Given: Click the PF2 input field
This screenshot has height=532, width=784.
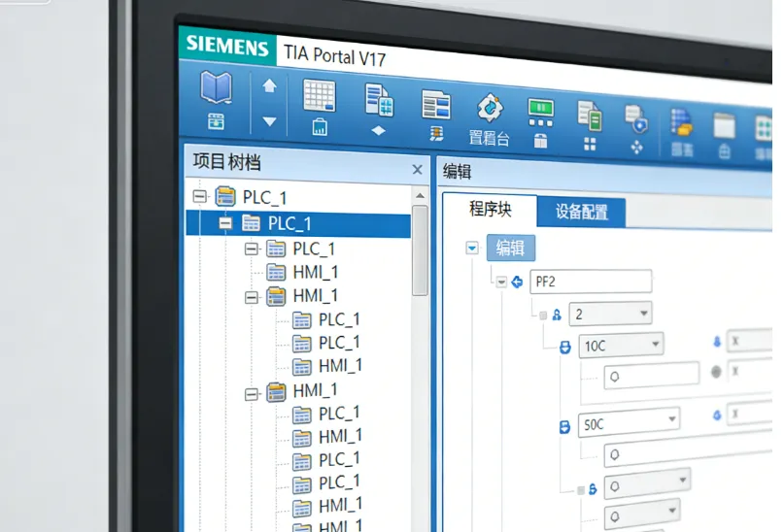Looking at the screenshot, I should pyautogui.click(x=591, y=282).
